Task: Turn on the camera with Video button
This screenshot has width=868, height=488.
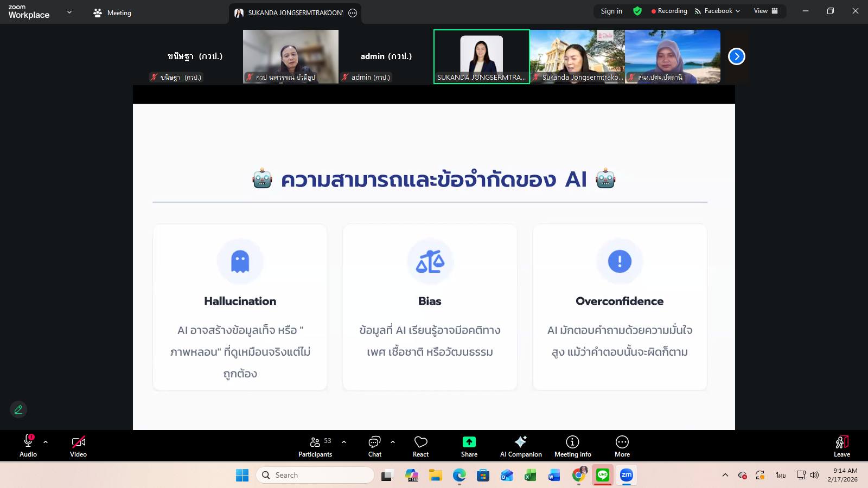Action: click(x=78, y=446)
